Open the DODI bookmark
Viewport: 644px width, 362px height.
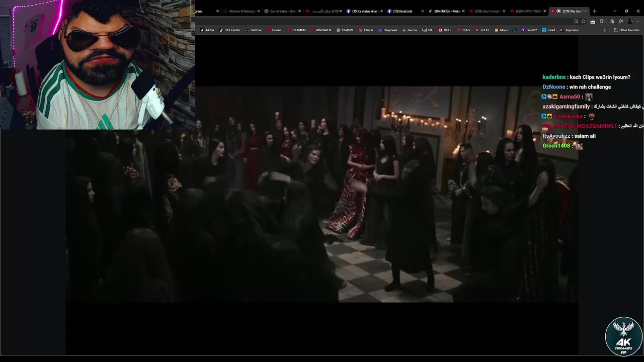(445, 30)
